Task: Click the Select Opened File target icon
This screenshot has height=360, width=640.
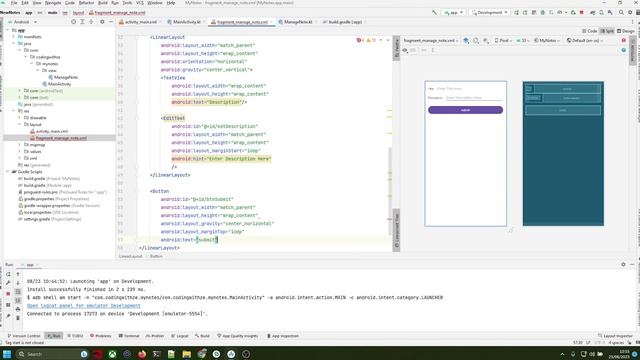Action: [73, 22]
